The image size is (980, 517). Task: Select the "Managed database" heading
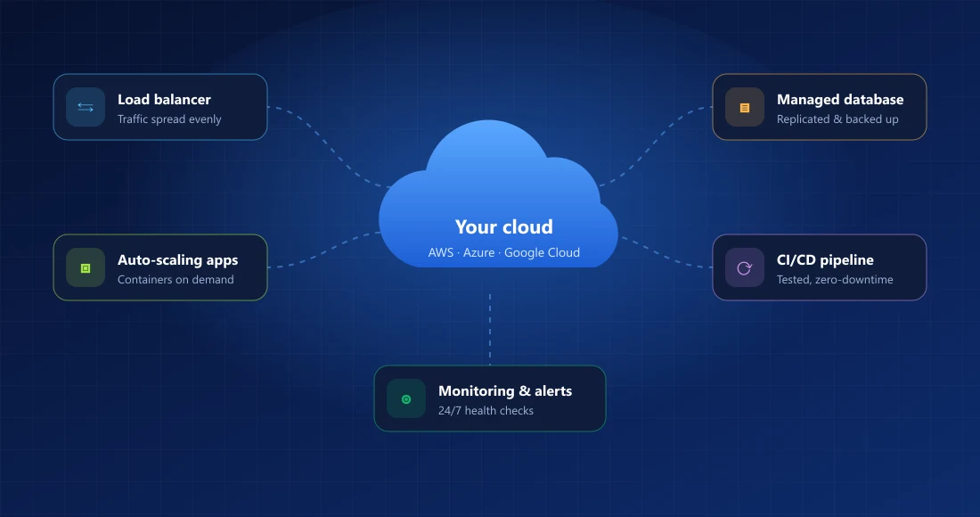click(840, 100)
